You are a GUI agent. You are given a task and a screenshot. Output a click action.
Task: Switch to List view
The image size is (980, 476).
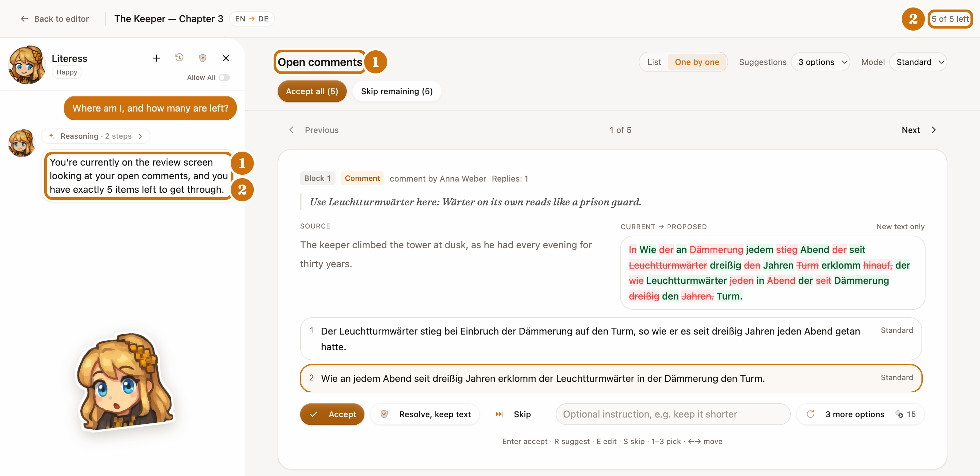pos(654,62)
